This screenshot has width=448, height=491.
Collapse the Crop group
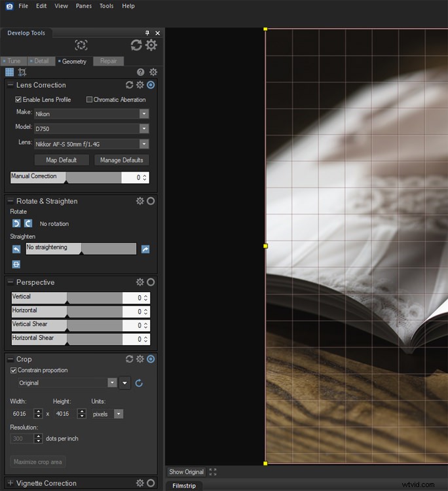pyautogui.click(x=10, y=359)
